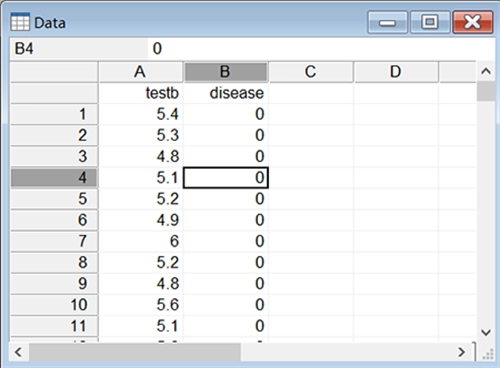Viewport: 500px width, 368px height.
Task: Click disease value in row 5
Action: click(226, 199)
